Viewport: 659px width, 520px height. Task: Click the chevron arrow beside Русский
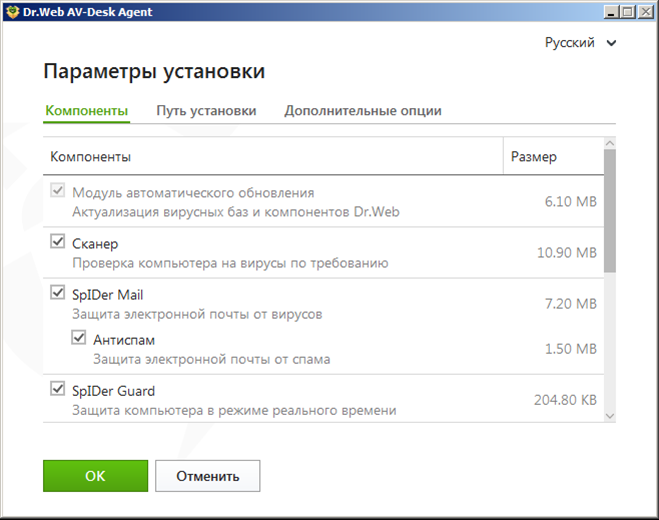[611, 43]
